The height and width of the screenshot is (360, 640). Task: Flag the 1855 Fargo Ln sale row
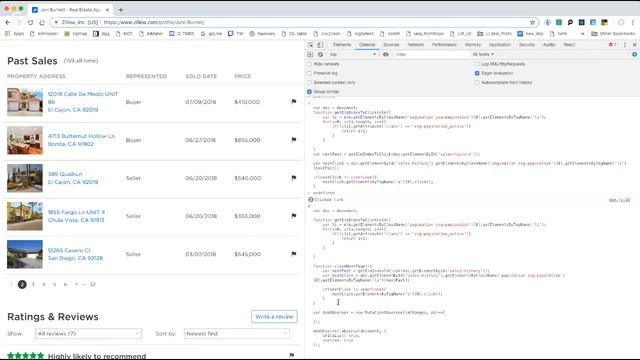point(293,216)
